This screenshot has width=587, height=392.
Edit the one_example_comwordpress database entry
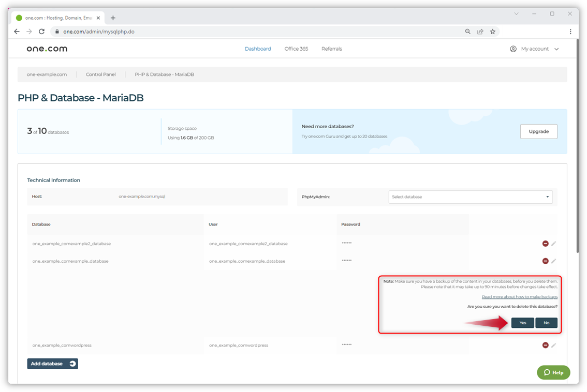(x=554, y=345)
